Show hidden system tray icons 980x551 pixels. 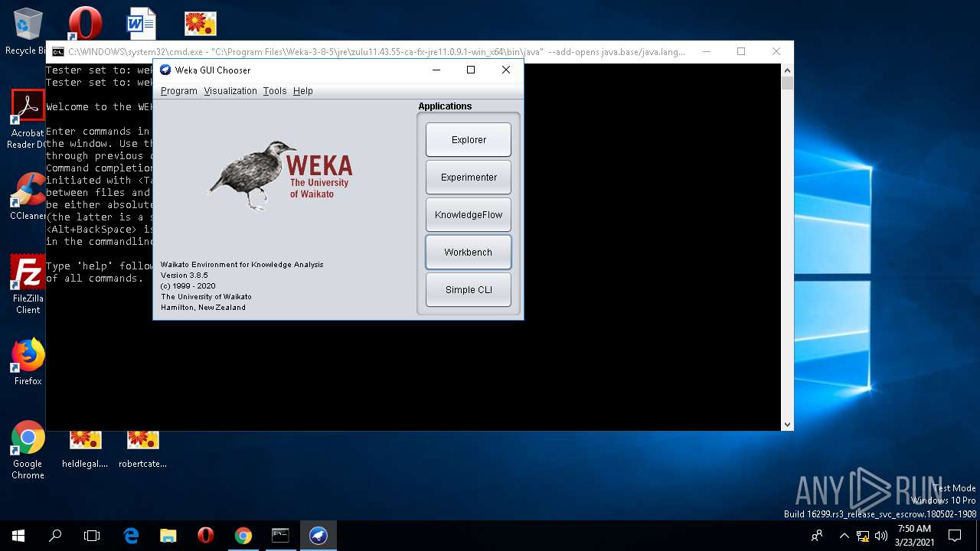844,536
